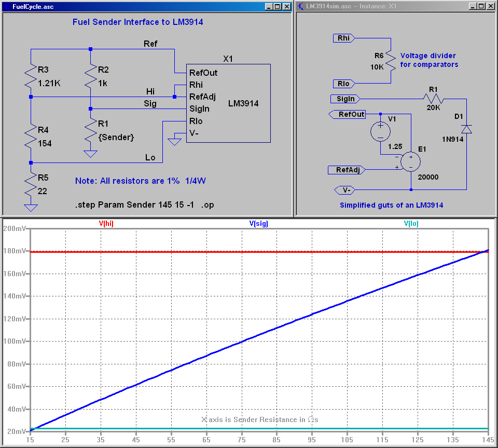The image size is (498, 448).
Task: Click the '1N914' diode model text
Action: click(452, 139)
